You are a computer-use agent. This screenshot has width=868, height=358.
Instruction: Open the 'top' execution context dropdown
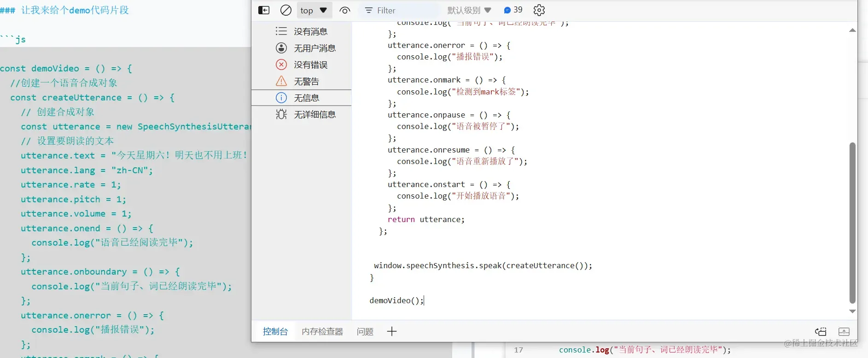314,10
